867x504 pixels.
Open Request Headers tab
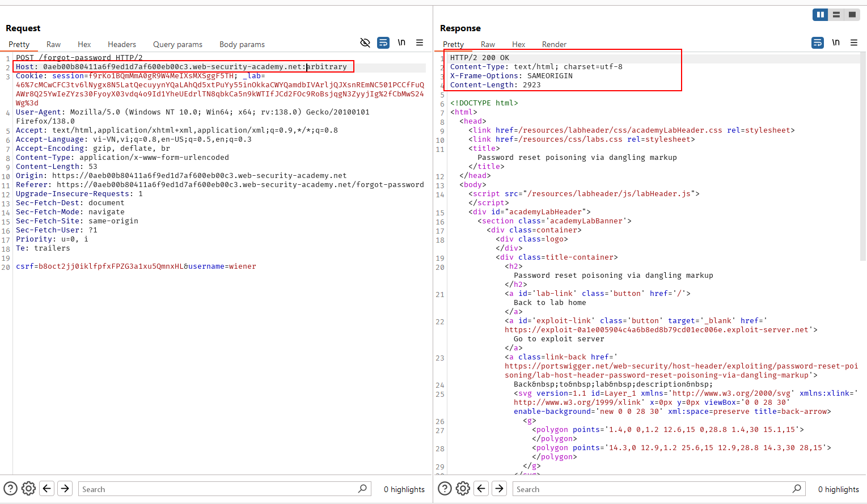(122, 44)
